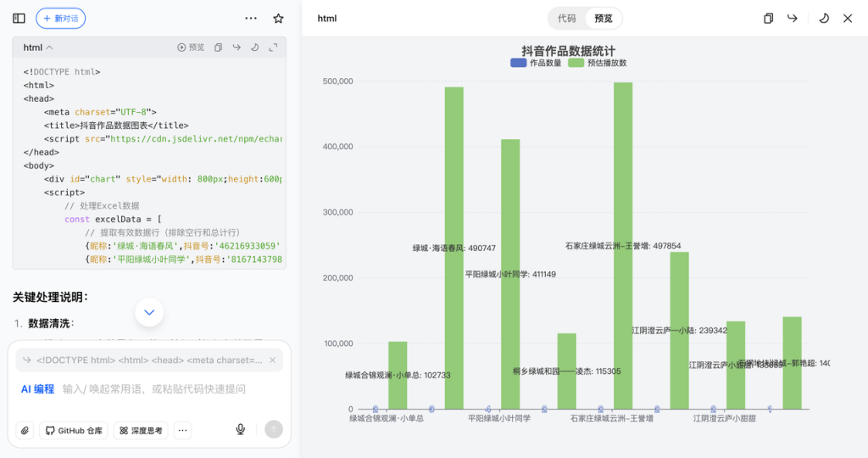Expand the code block to fullscreen

[273, 47]
